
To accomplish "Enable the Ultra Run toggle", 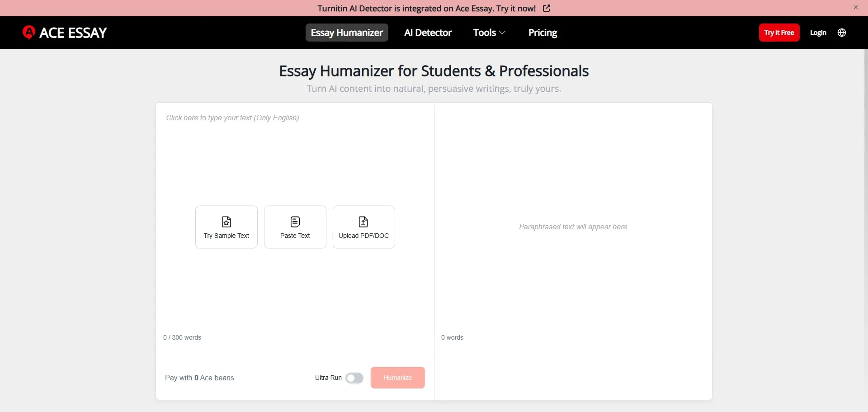I will [x=354, y=378].
